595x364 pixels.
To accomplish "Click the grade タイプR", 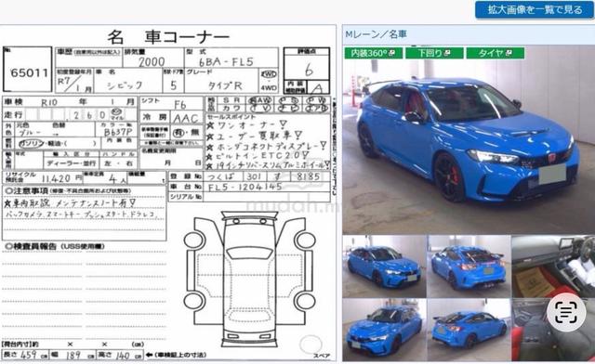I will (225, 86).
